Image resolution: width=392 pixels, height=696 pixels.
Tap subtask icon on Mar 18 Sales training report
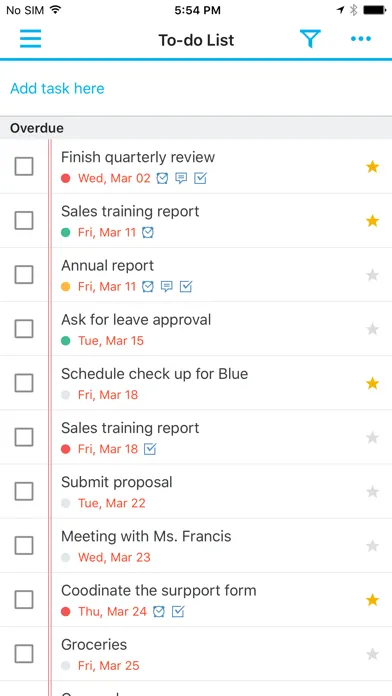coord(150,449)
